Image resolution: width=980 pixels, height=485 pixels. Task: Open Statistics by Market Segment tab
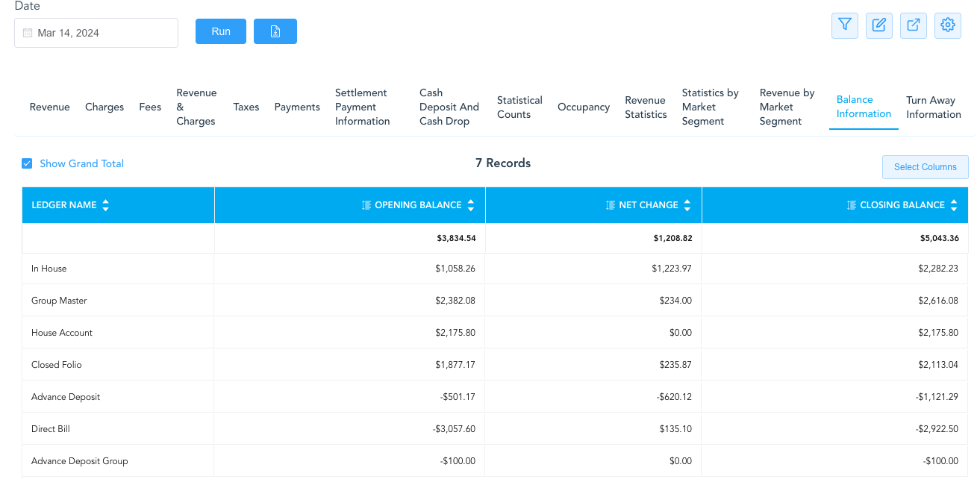710,107
